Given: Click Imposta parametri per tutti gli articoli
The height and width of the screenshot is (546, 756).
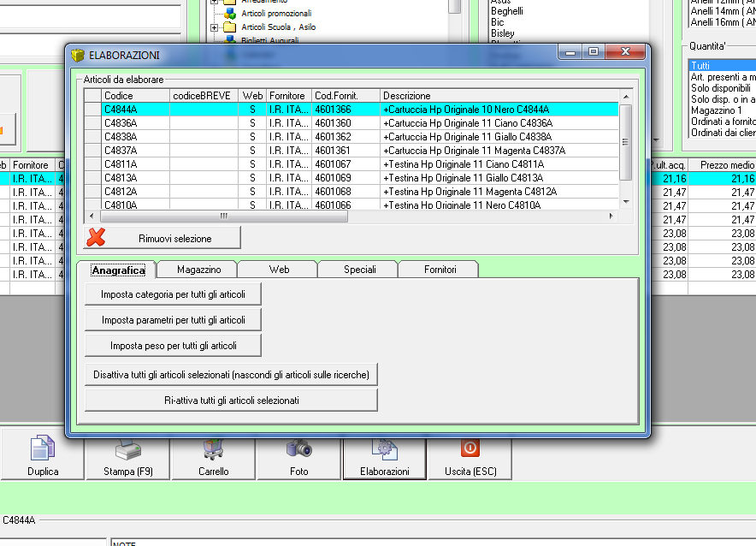Looking at the screenshot, I should (173, 320).
